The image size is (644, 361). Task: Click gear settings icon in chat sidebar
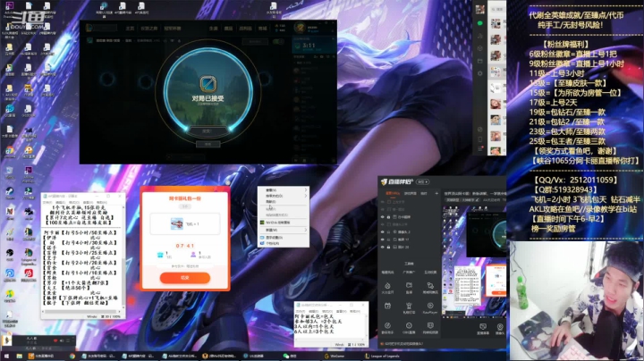click(x=479, y=73)
